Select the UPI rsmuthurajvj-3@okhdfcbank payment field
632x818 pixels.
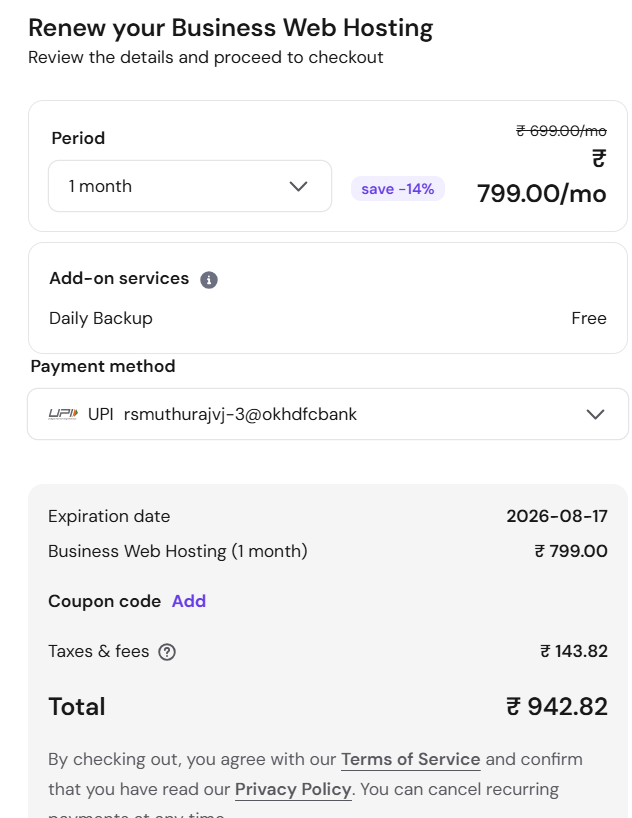coord(328,414)
